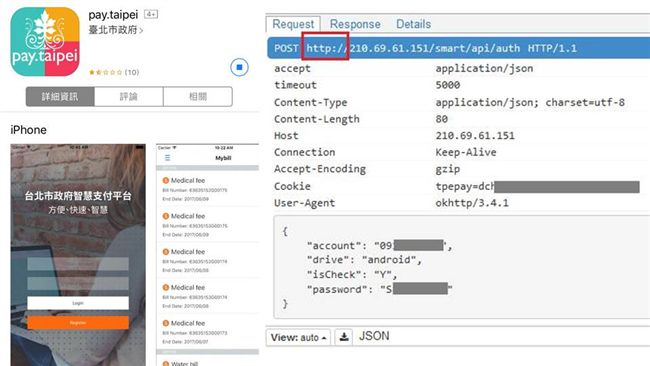Click the white Login button

coord(78,303)
